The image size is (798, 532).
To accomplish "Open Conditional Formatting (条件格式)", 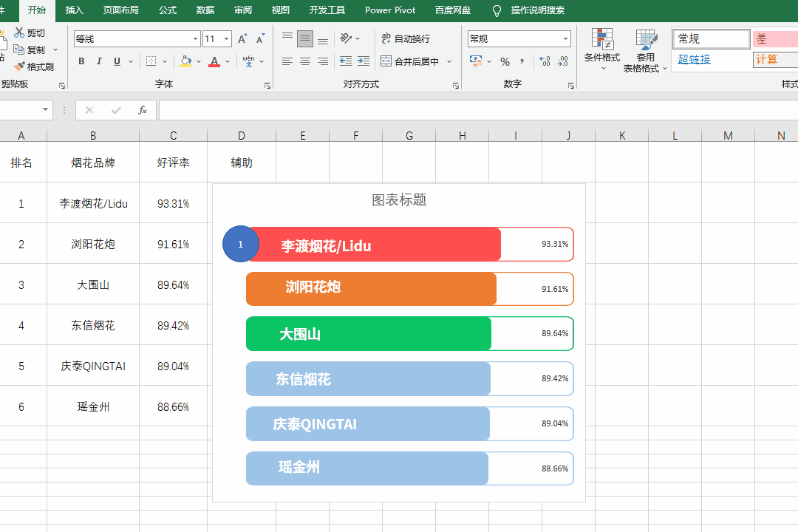I will [x=602, y=50].
